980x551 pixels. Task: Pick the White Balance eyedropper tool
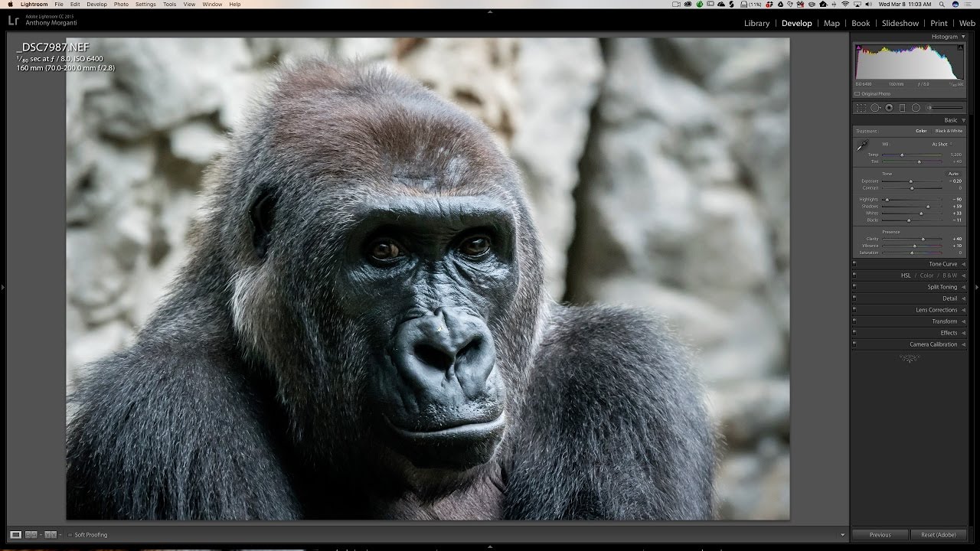(x=863, y=145)
